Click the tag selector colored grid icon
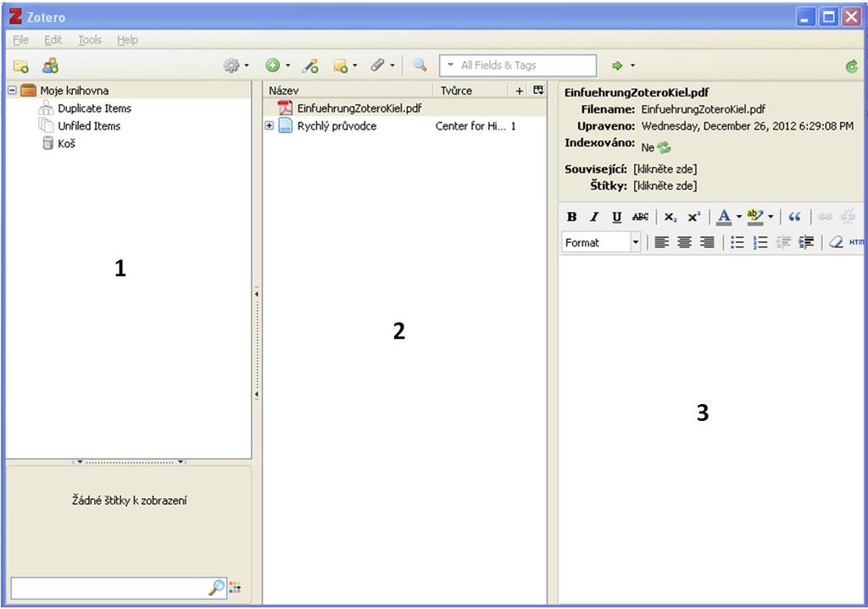 click(x=235, y=588)
